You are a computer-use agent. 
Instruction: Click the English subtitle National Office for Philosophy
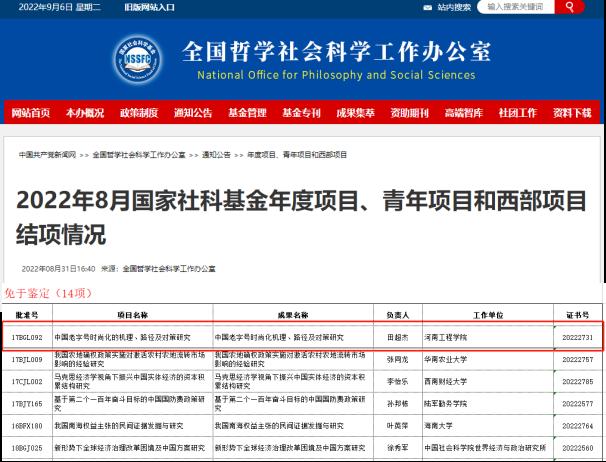(336, 75)
